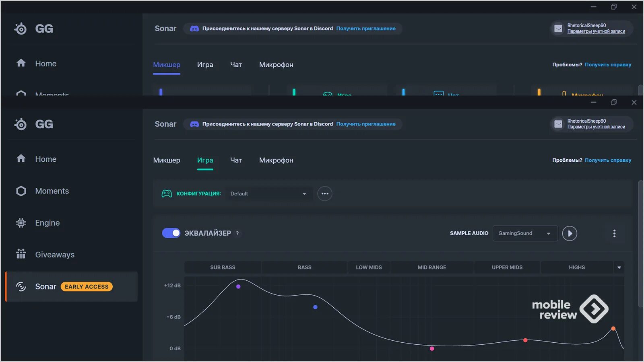The image size is (644, 362).
Task: Click the account avatar in front window
Action: coord(558,124)
